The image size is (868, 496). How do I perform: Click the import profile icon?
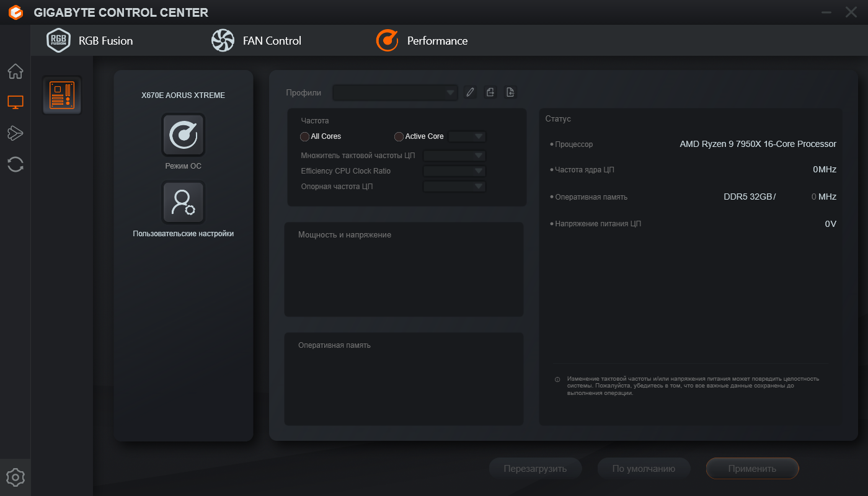[510, 92]
